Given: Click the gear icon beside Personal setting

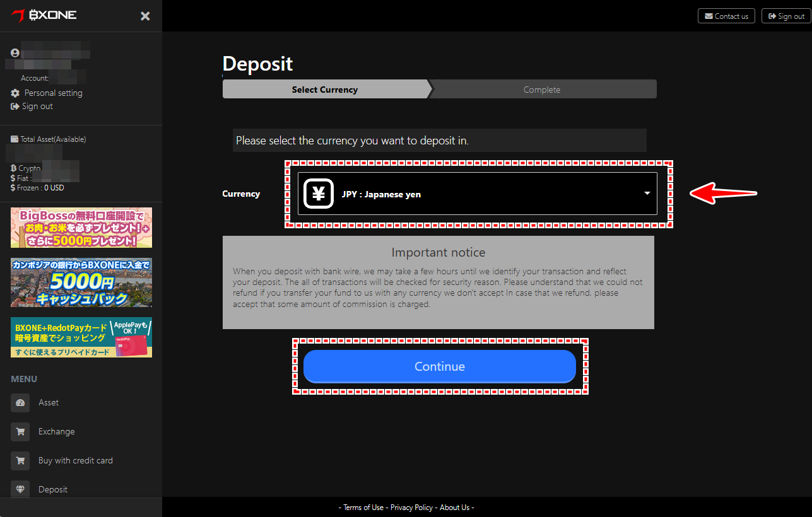Looking at the screenshot, I should (15, 93).
